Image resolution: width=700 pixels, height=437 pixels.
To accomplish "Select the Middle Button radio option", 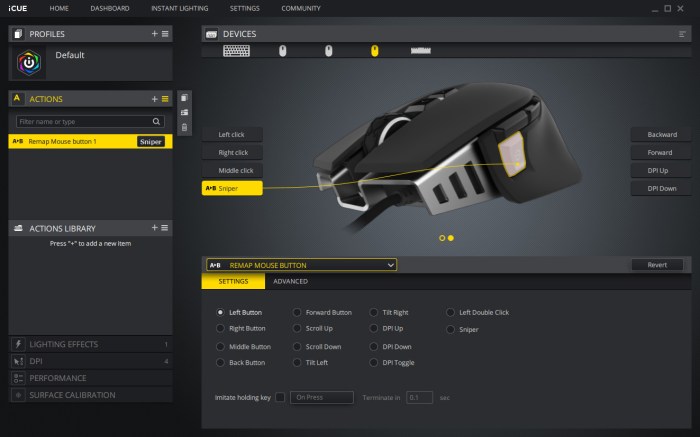I will pos(220,346).
